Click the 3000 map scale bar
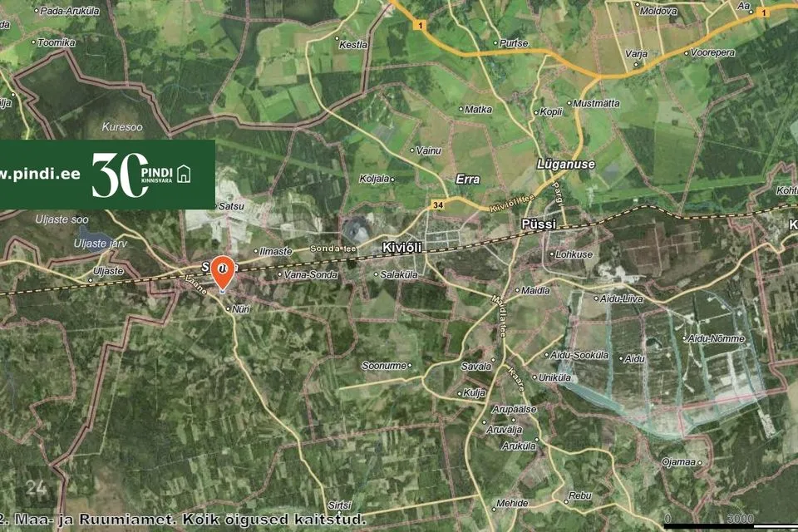The width and height of the screenshot is (798, 532). coord(731,521)
